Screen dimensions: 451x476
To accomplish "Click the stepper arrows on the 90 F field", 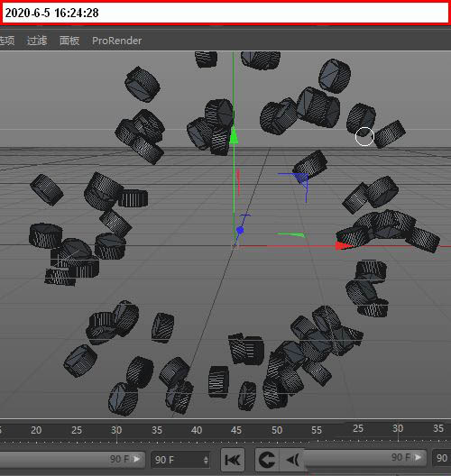I will tap(206, 460).
